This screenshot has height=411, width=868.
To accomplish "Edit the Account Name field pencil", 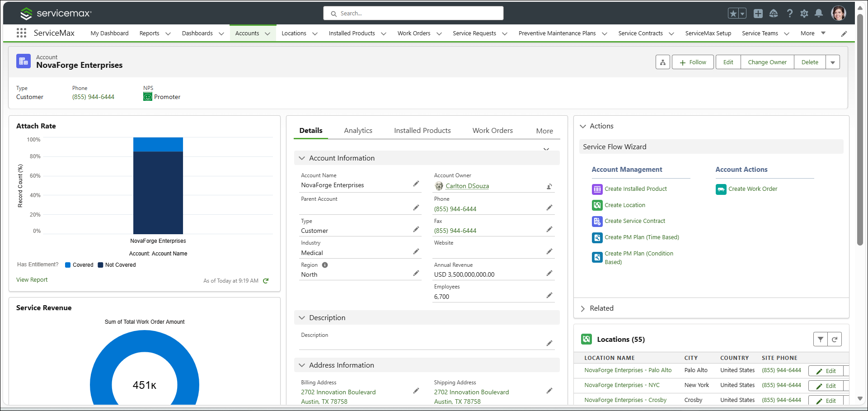I will click(416, 184).
